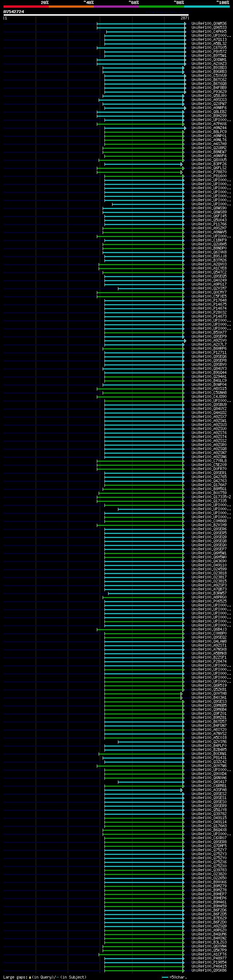
Task: Select the UniRef100_Q42765 label
Action: [x=209, y=477]
